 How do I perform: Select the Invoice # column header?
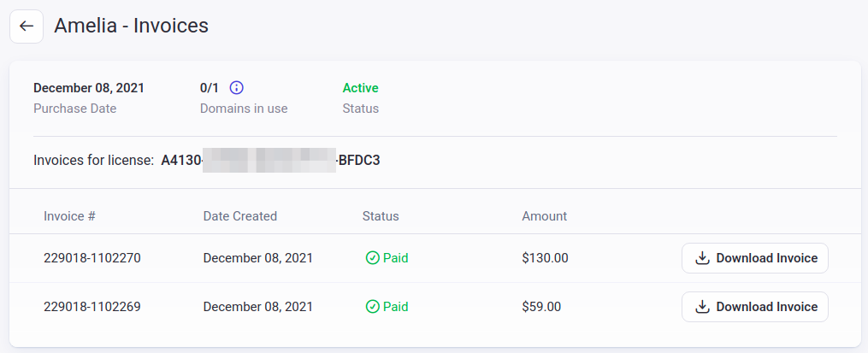click(70, 215)
